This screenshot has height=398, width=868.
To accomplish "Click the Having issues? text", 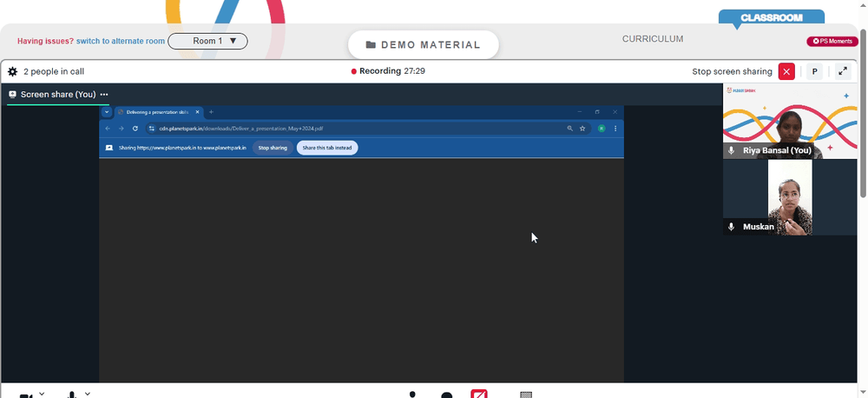I will point(45,41).
